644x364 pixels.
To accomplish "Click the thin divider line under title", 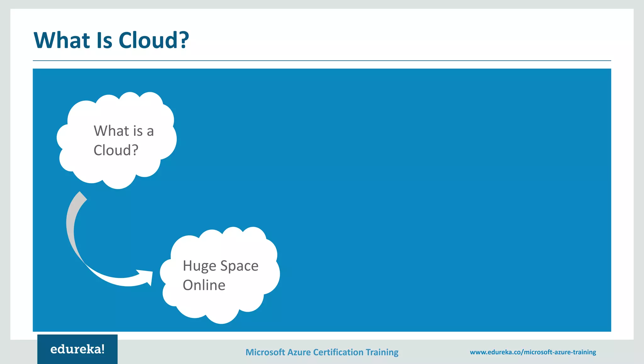I will click(x=322, y=60).
